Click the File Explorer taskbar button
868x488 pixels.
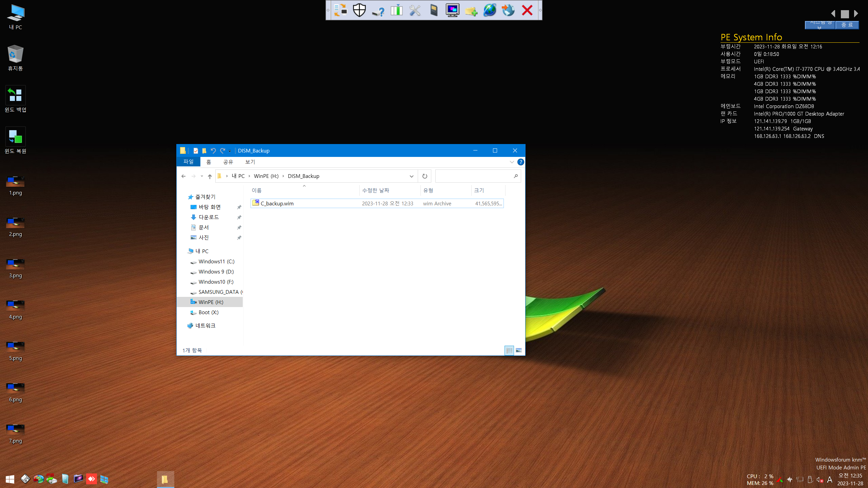[165, 479]
